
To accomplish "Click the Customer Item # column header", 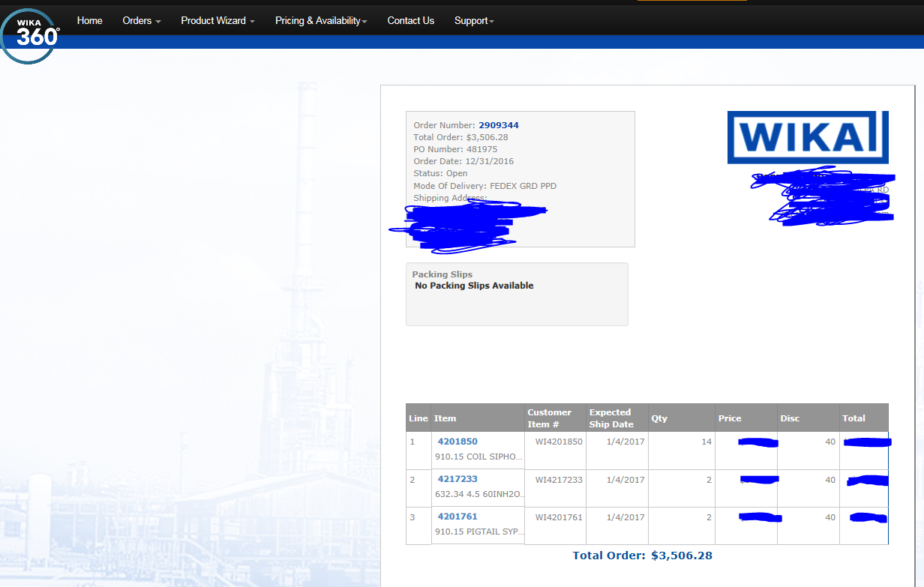I will pyautogui.click(x=556, y=418).
